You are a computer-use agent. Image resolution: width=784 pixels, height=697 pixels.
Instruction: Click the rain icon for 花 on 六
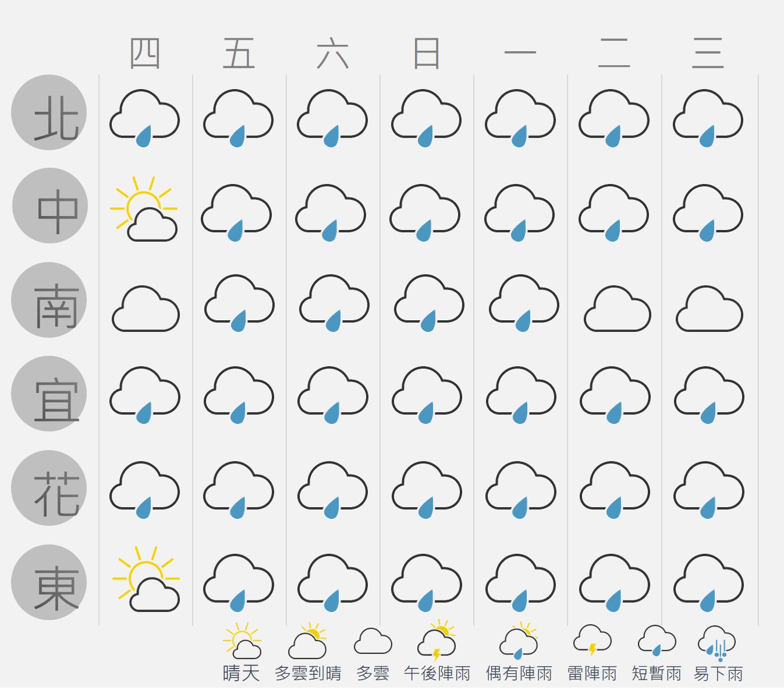pyautogui.click(x=332, y=490)
